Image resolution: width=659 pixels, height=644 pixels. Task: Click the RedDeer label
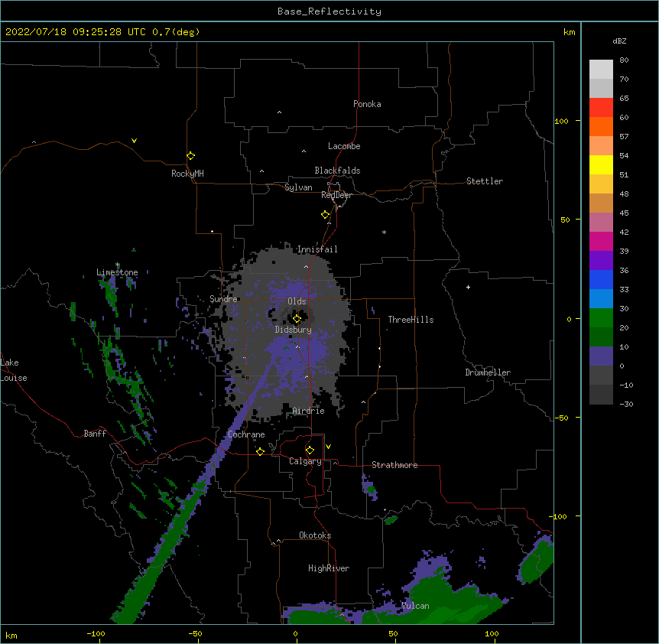336,195
